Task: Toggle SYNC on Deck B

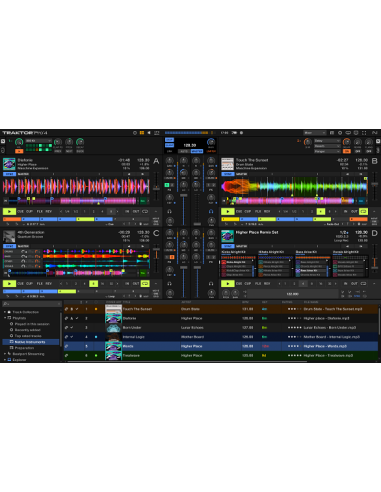Action: click(x=228, y=174)
